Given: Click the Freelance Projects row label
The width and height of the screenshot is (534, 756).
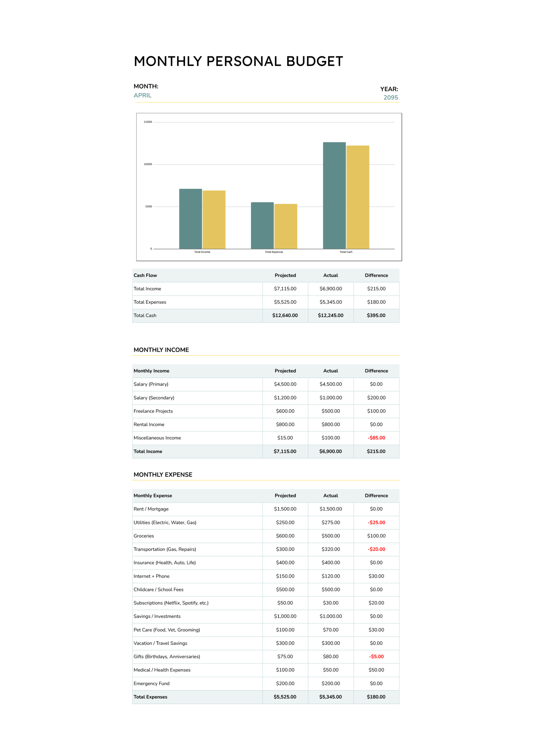Looking at the screenshot, I should [x=153, y=411].
